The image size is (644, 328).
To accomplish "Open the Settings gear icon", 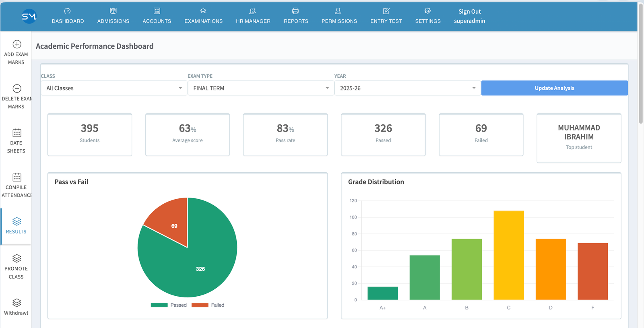I will tap(427, 11).
